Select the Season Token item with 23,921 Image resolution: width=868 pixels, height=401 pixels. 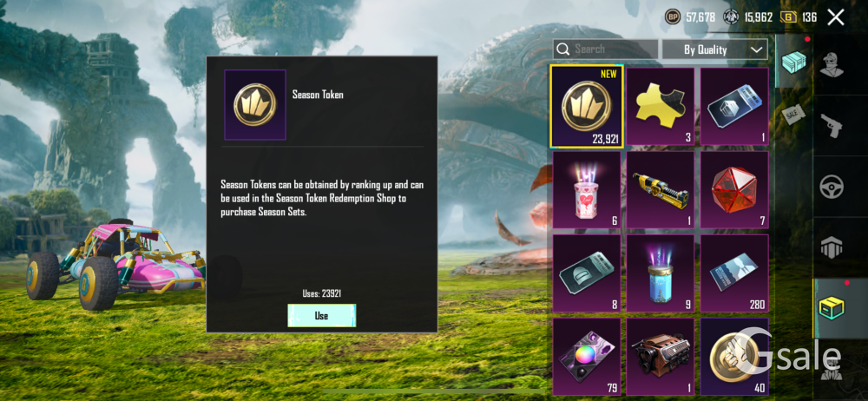587,107
